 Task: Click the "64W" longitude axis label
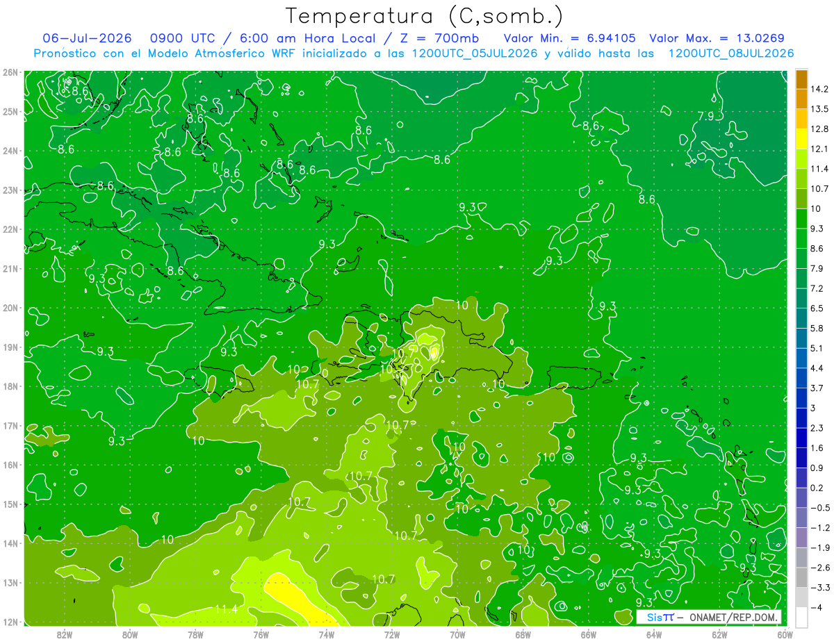[x=654, y=634]
